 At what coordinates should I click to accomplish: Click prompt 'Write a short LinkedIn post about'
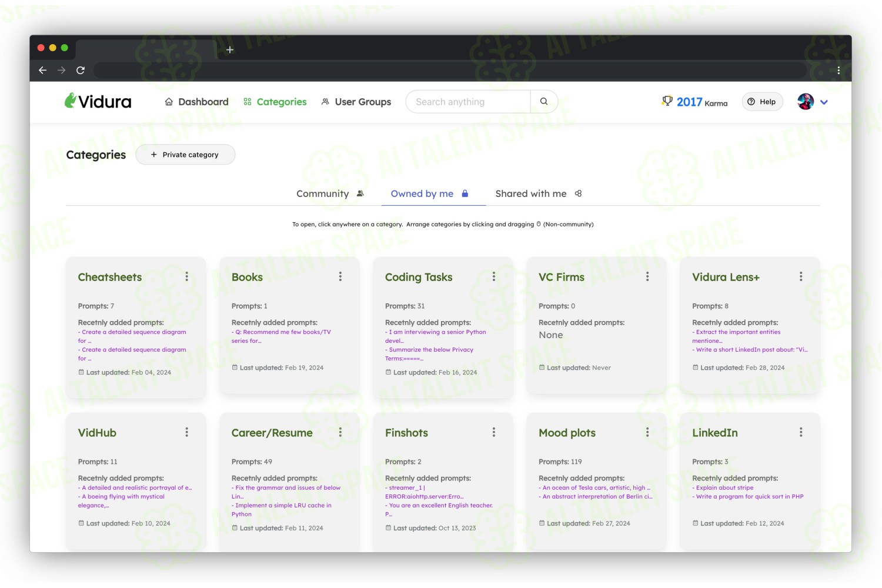750,350
